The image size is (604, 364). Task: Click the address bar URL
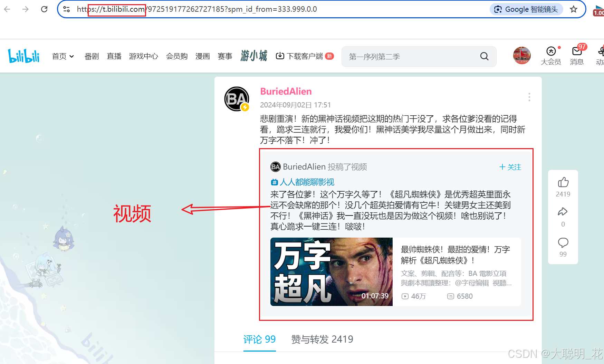click(x=197, y=9)
